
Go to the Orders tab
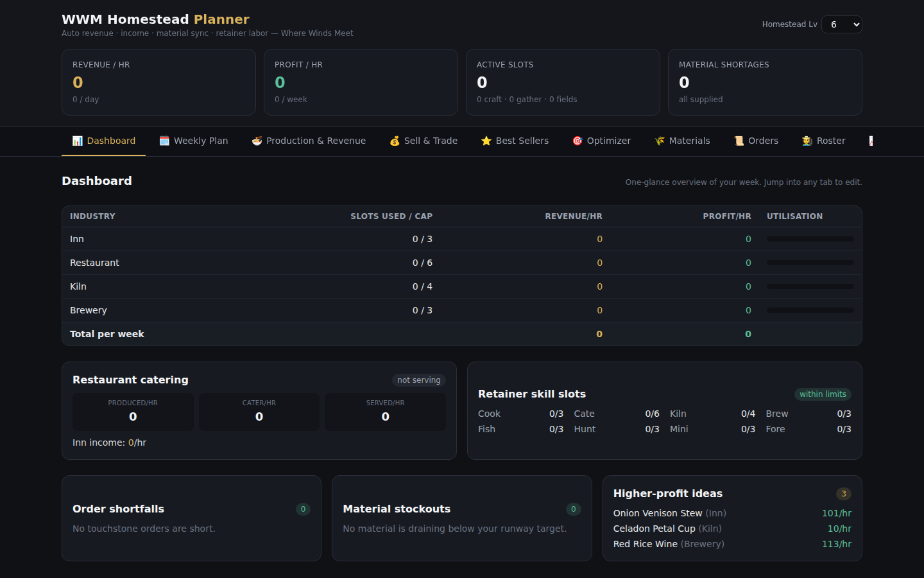[x=756, y=141]
